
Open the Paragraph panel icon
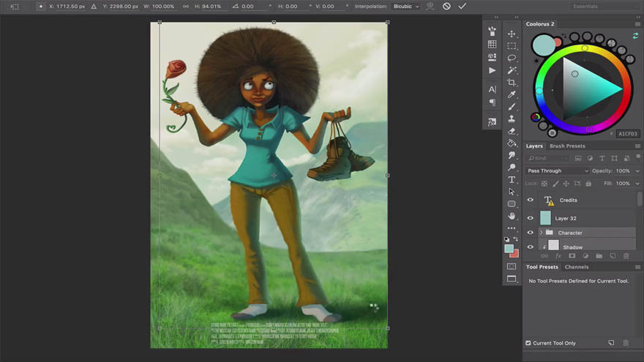click(492, 102)
